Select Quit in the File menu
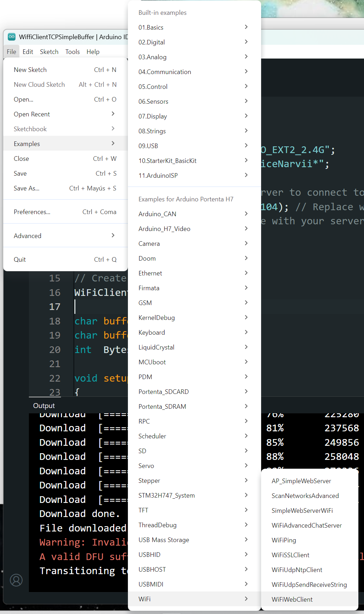Screen dimensions: 364x614 (65, 260)
